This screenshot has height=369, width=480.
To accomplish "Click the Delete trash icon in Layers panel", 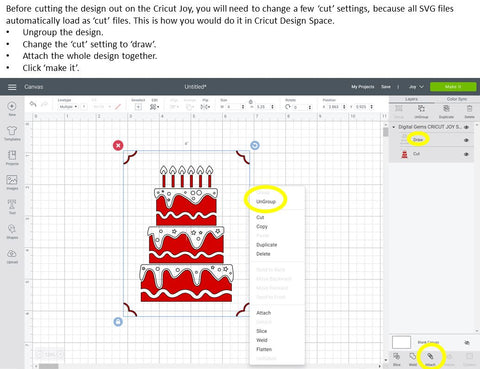I will pos(469,108).
